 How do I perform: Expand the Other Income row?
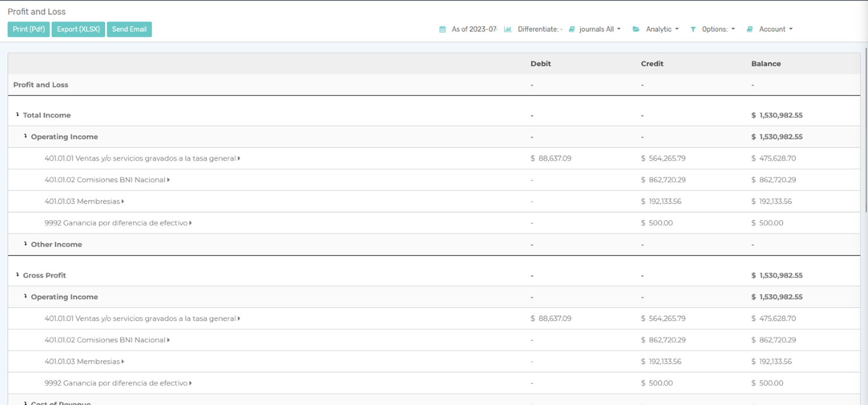[x=26, y=244]
